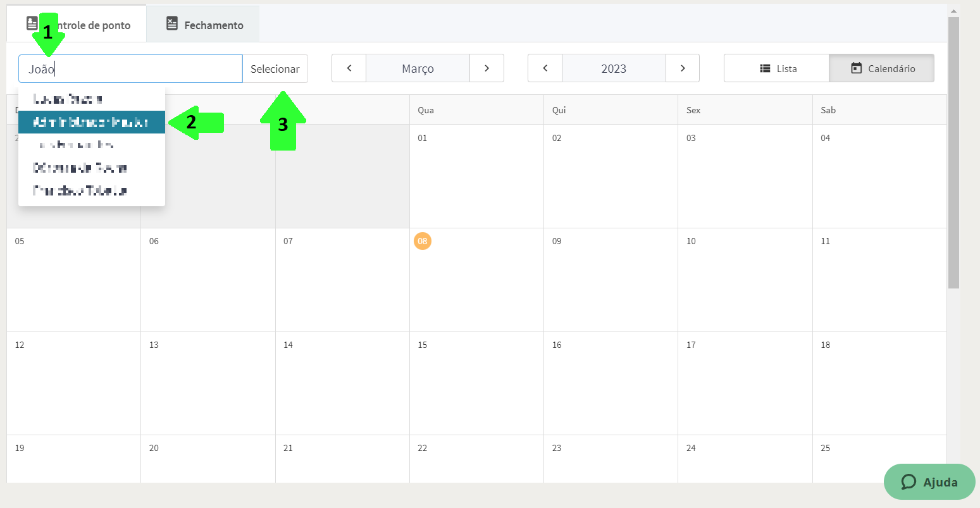Screen dimensions: 980x508
Task: Advance to next year using right chevron
Action: point(683,68)
